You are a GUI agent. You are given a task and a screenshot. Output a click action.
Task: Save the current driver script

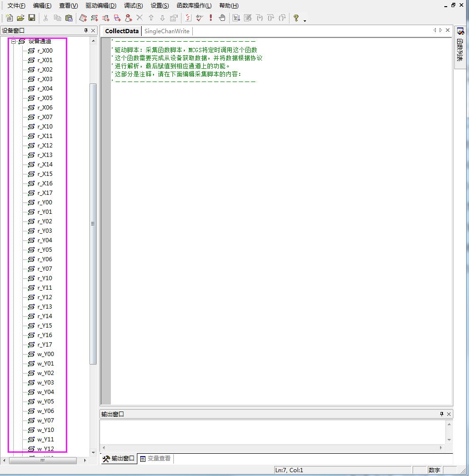32,18
